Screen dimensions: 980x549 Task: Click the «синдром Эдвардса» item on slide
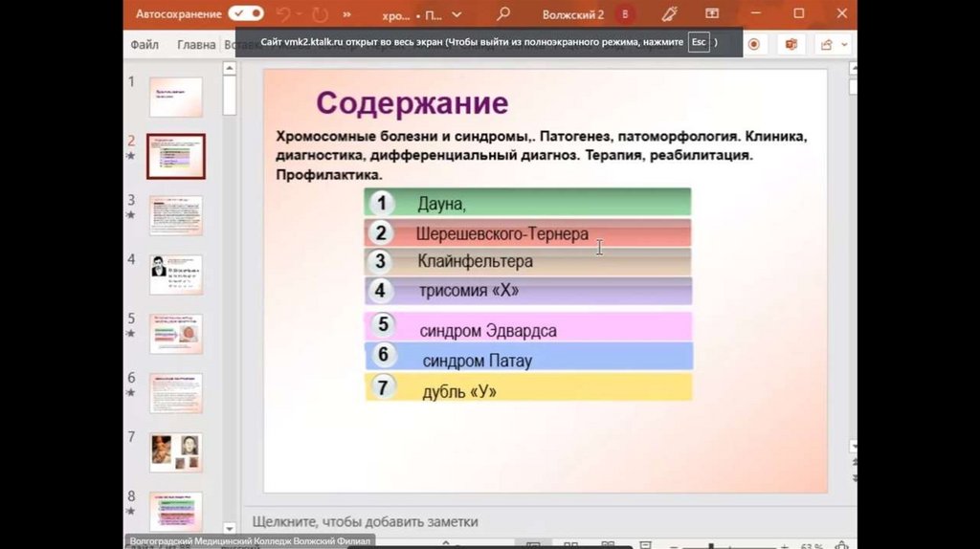[488, 330]
